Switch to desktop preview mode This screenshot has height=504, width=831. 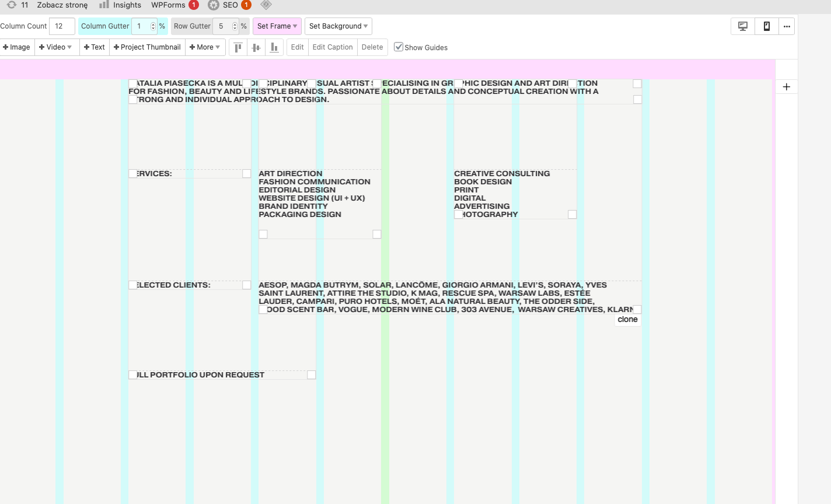coord(742,26)
